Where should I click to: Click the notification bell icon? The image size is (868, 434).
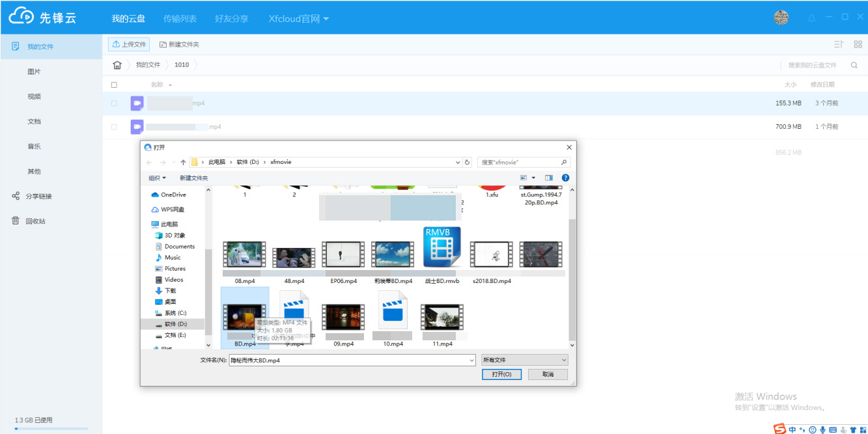(x=811, y=18)
